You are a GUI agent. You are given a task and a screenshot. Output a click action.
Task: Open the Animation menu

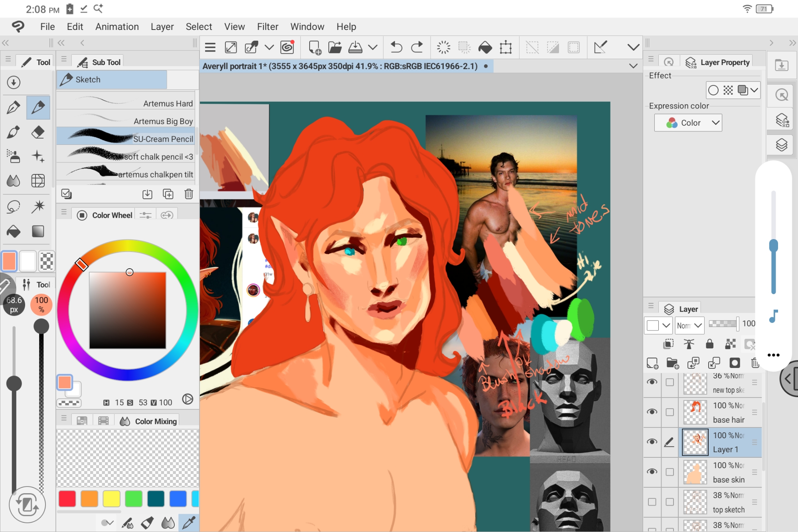point(117,27)
